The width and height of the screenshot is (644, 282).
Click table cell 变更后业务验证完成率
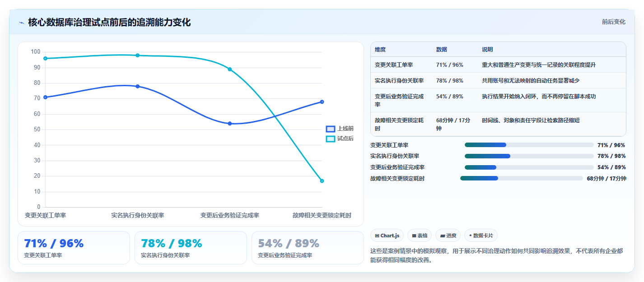(x=399, y=100)
